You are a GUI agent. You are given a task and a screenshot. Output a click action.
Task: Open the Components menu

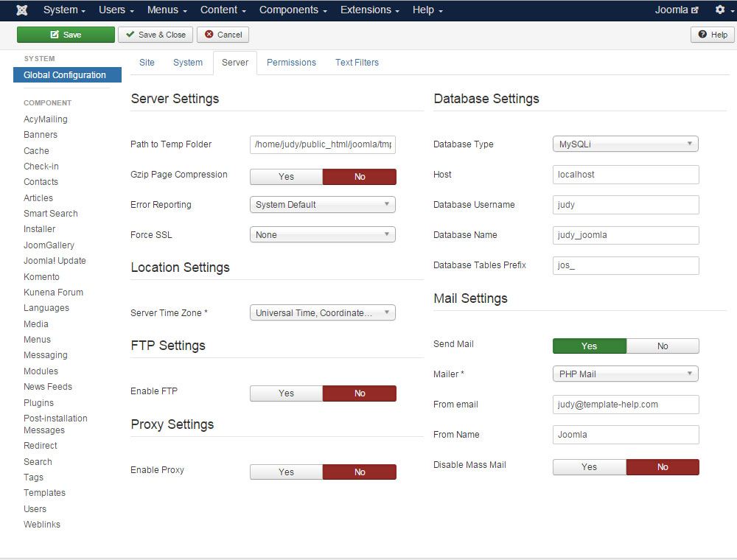(x=293, y=10)
